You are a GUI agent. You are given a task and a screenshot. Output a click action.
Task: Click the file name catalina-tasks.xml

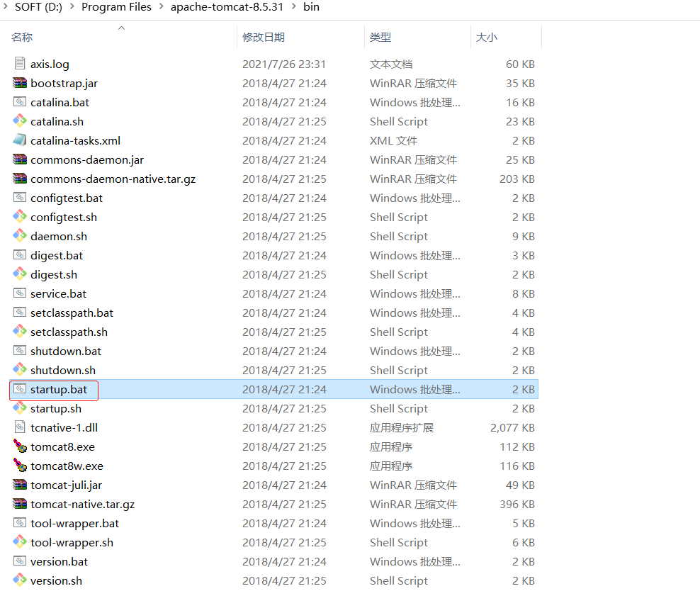[75, 140]
